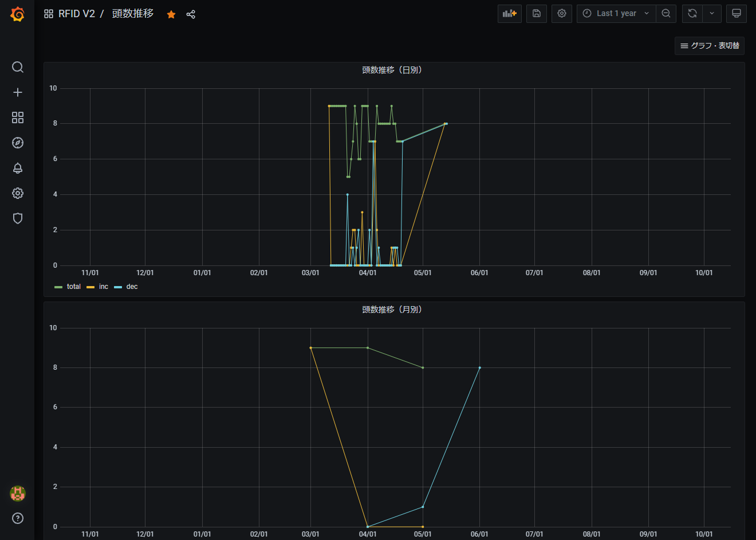Zoom out the time range

pos(666,14)
